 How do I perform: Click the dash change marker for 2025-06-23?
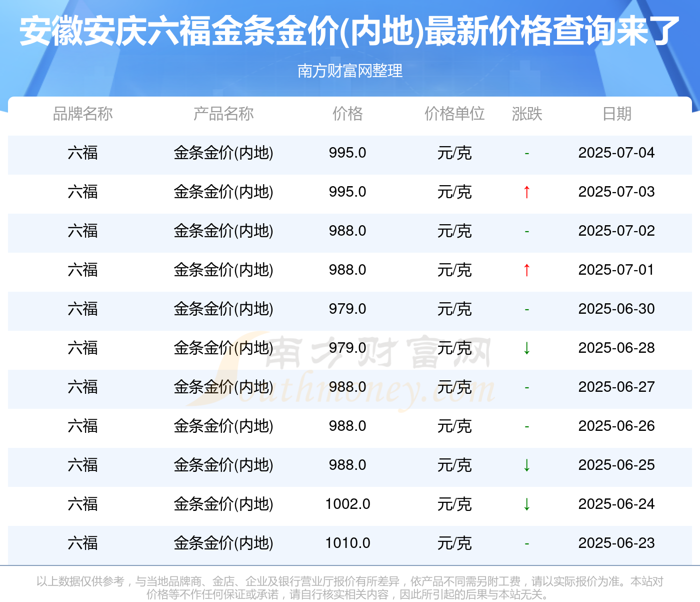pyautogui.click(x=526, y=543)
